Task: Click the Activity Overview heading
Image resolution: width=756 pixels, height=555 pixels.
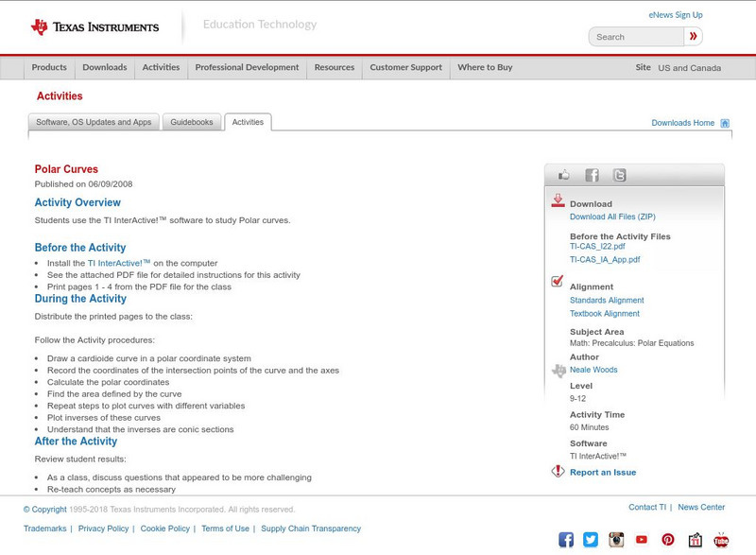Action: [x=77, y=202]
